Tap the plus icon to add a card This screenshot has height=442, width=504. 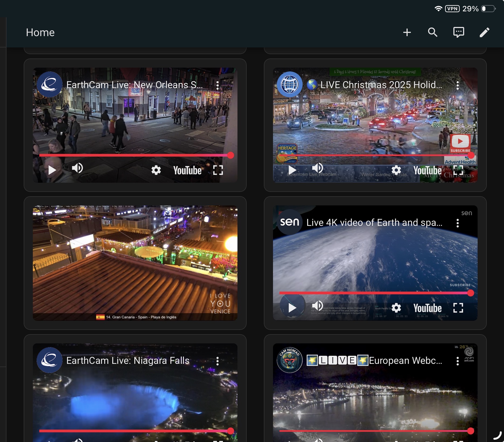407,32
